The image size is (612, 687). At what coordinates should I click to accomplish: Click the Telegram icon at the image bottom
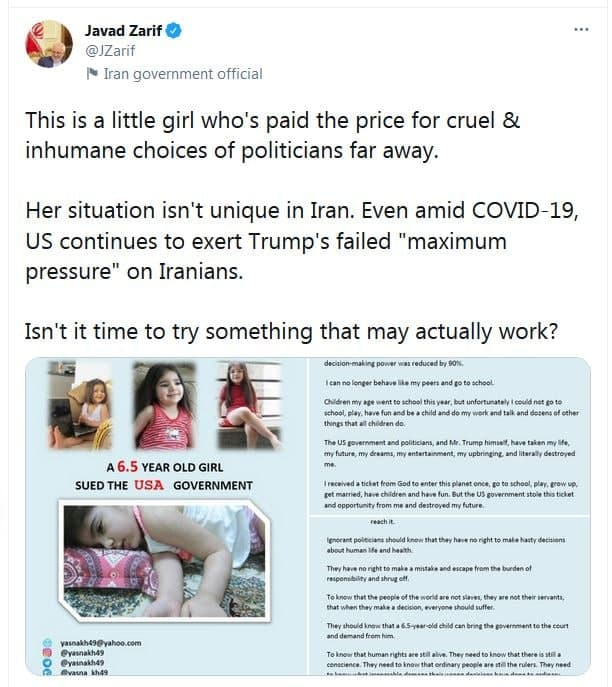pyautogui.click(x=46, y=673)
